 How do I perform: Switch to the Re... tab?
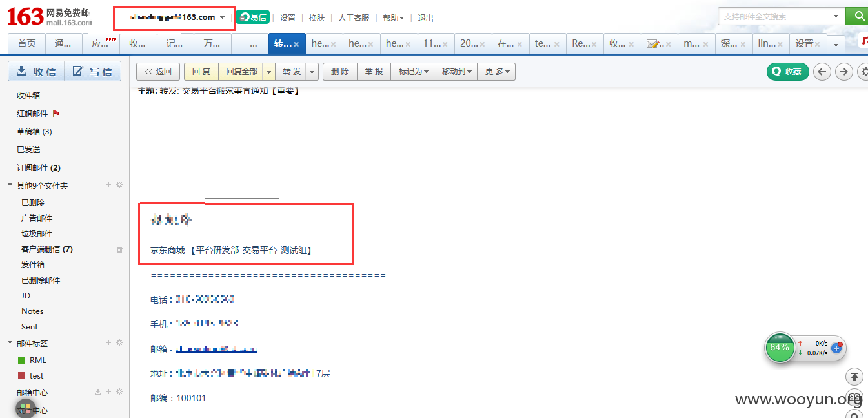click(x=581, y=43)
